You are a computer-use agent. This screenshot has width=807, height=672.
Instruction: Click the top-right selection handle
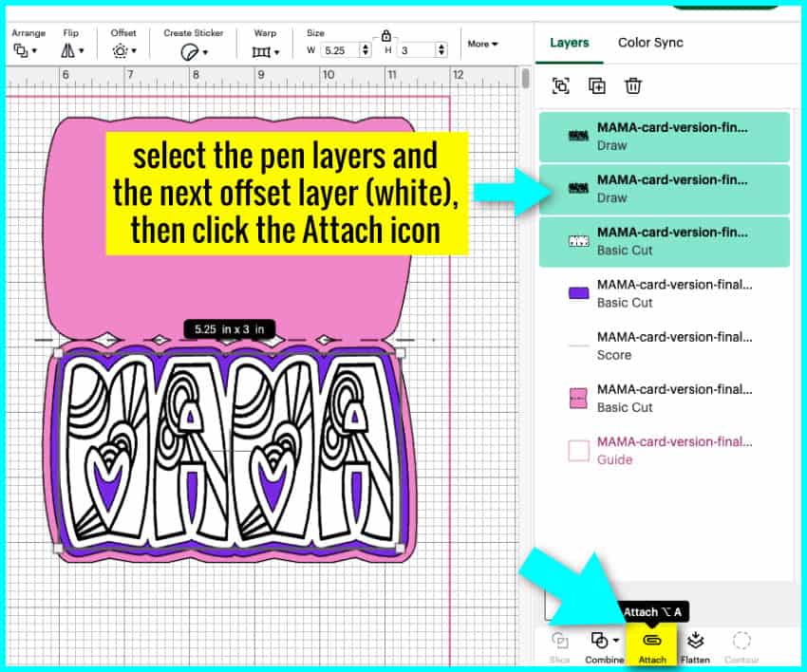[x=400, y=353]
